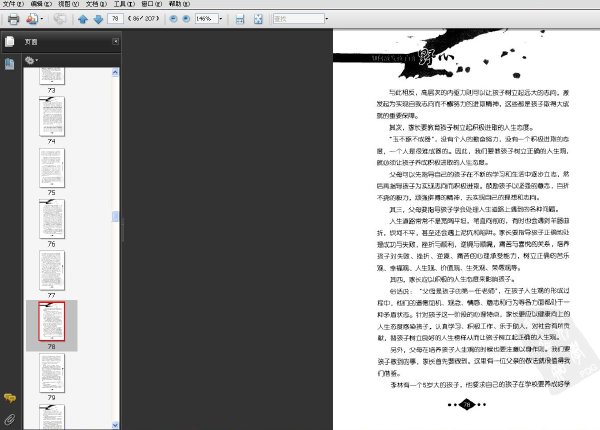
Task: Select the page 74 thumbnail
Action: click(x=52, y=116)
